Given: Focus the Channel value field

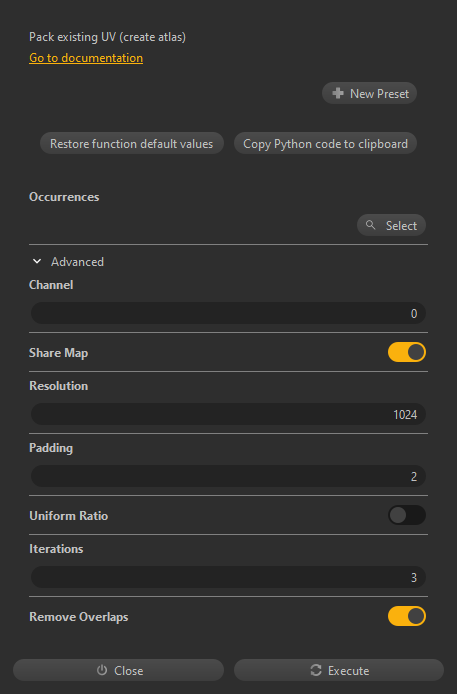Looking at the screenshot, I should coord(228,313).
